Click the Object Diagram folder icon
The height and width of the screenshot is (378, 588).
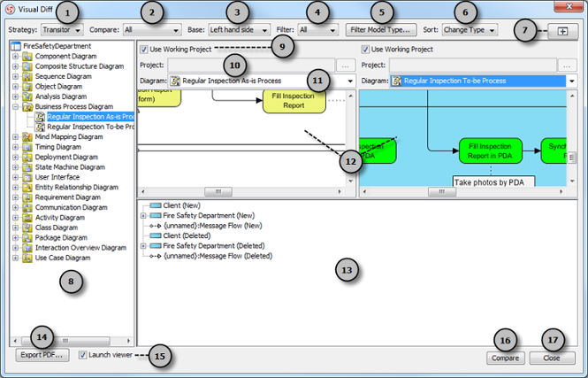27,87
